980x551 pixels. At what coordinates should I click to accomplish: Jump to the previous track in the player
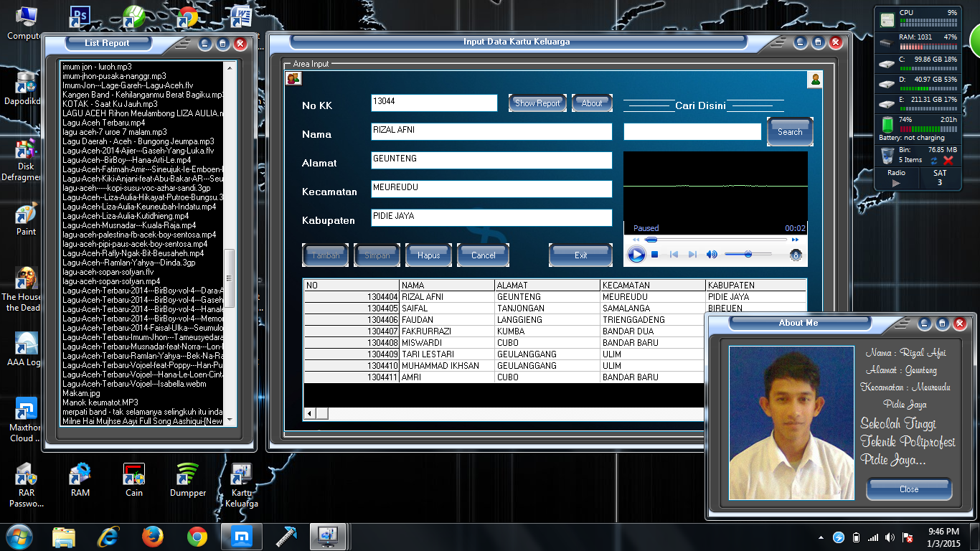[674, 254]
